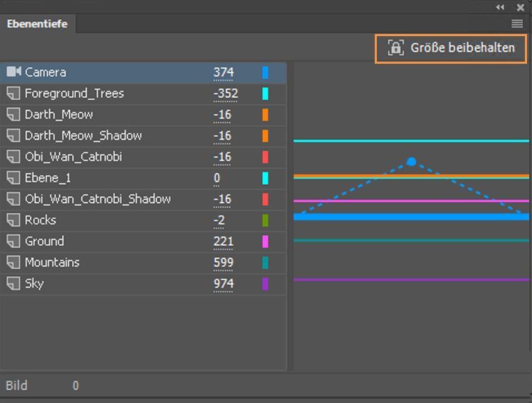Click the camera point on depth graph
The height and width of the screenshot is (403, 532).
(x=411, y=161)
